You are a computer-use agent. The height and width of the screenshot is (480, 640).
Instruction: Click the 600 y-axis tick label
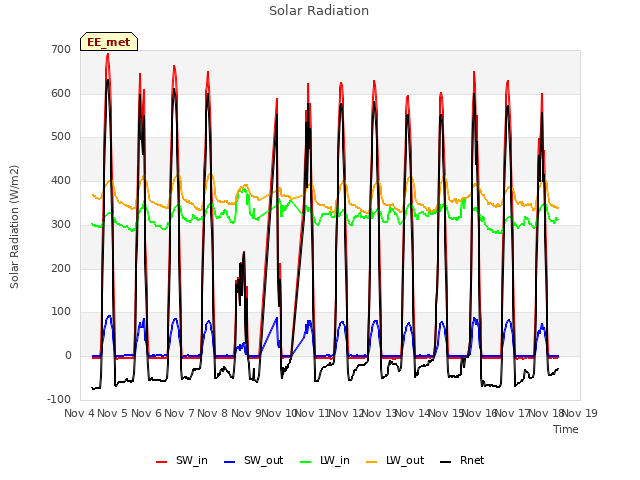(x=61, y=93)
